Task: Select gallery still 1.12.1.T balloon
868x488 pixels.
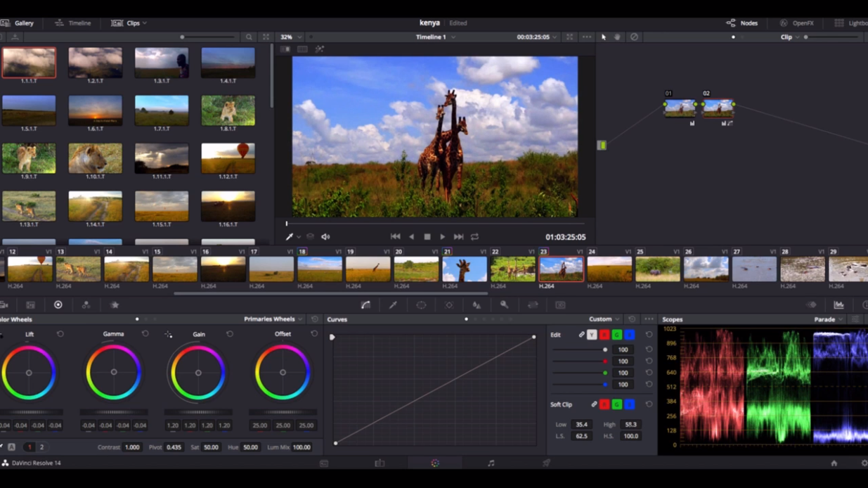Action: pos(228,158)
